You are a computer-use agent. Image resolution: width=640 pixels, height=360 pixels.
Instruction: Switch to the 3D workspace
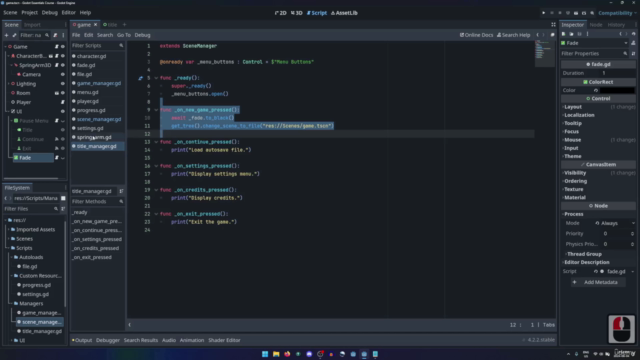click(x=297, y=13)
